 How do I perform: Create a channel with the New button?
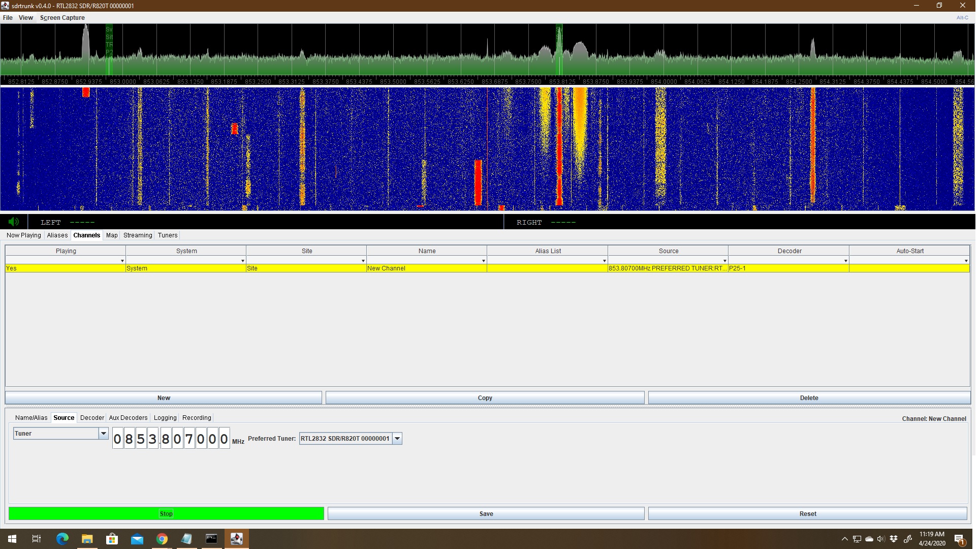point(163,398)
